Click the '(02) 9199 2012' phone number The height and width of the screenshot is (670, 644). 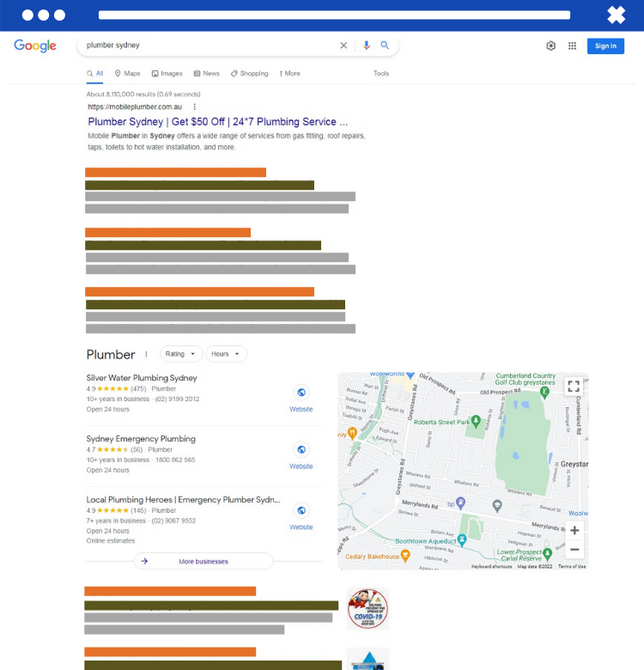[x=177, y=399]
